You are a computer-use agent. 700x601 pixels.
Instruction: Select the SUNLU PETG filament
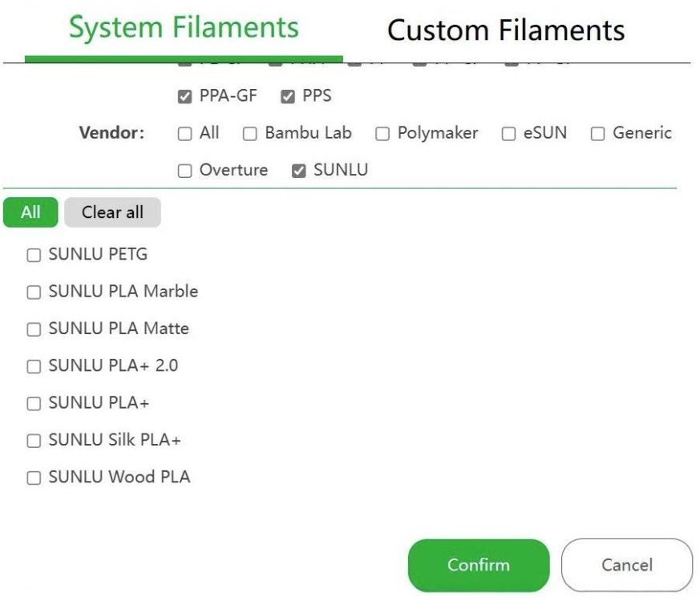click(34, 256)
